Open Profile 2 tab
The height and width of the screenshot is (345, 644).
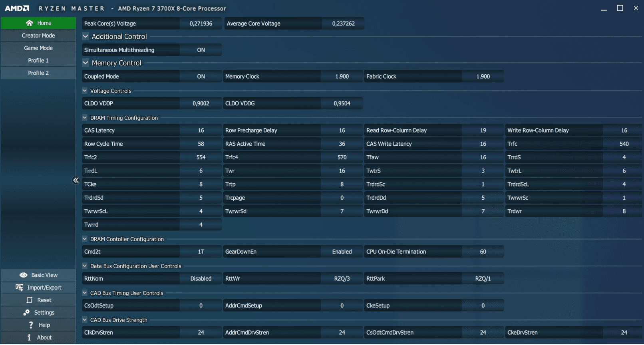tap(38, 73)
